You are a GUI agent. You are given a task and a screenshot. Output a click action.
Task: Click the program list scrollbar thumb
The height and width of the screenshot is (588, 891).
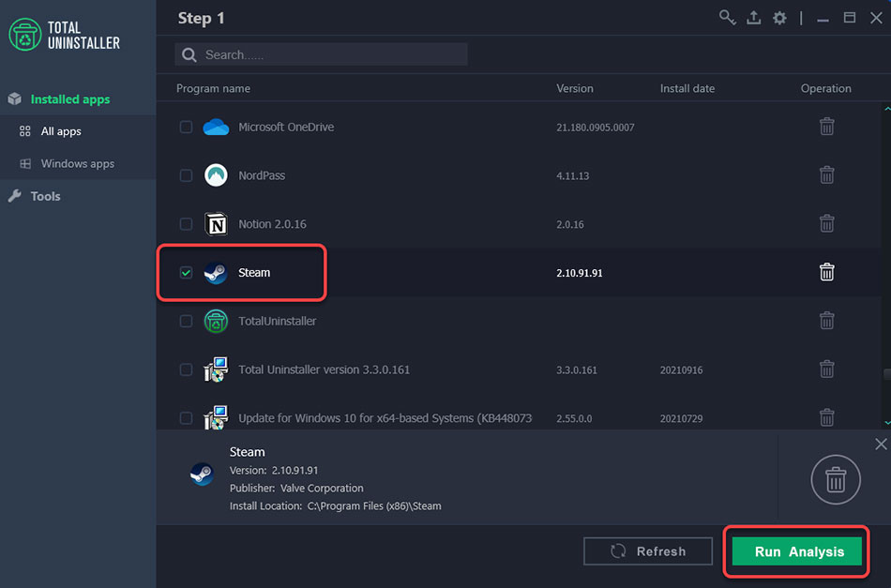click(887, 374)
